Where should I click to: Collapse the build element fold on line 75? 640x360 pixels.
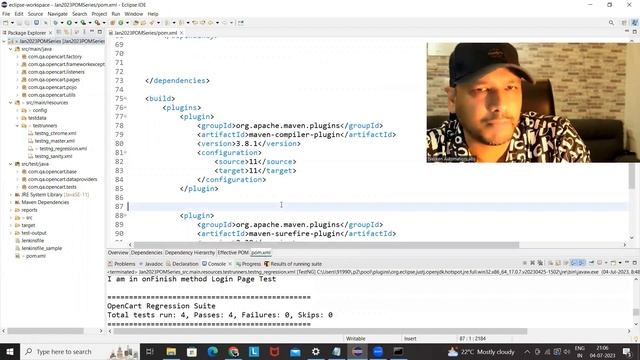pos(125,98)
